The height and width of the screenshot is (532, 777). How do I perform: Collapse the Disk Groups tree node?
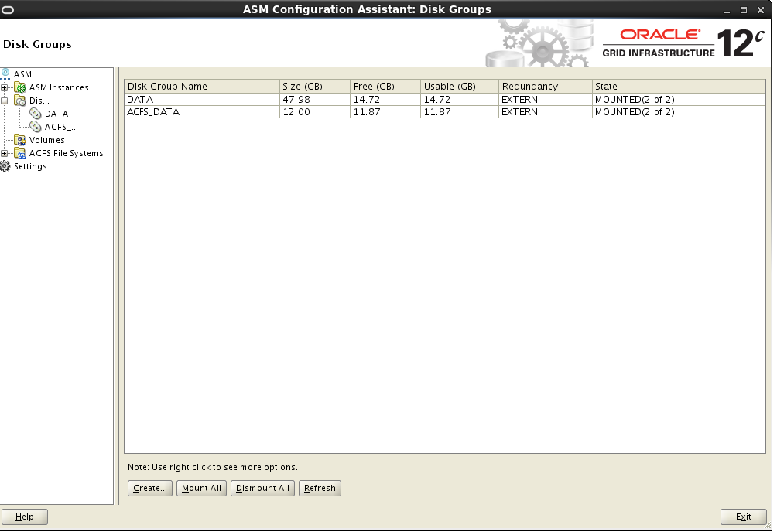tap(5, 101)
